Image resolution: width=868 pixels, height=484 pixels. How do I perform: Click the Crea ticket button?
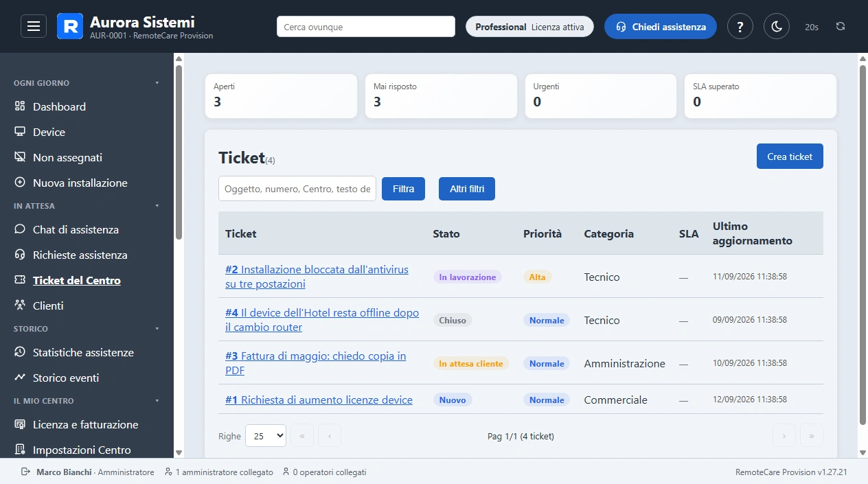click(x=790, y=157)
